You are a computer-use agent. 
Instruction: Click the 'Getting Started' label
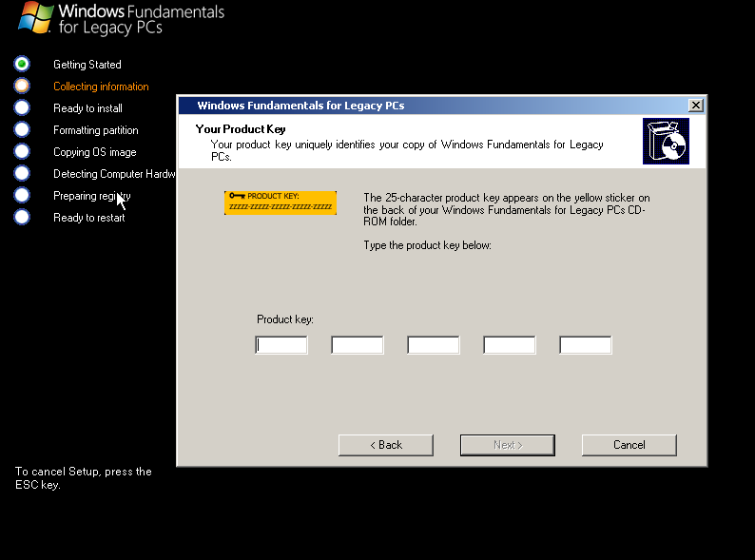click(x=87, y=65)
